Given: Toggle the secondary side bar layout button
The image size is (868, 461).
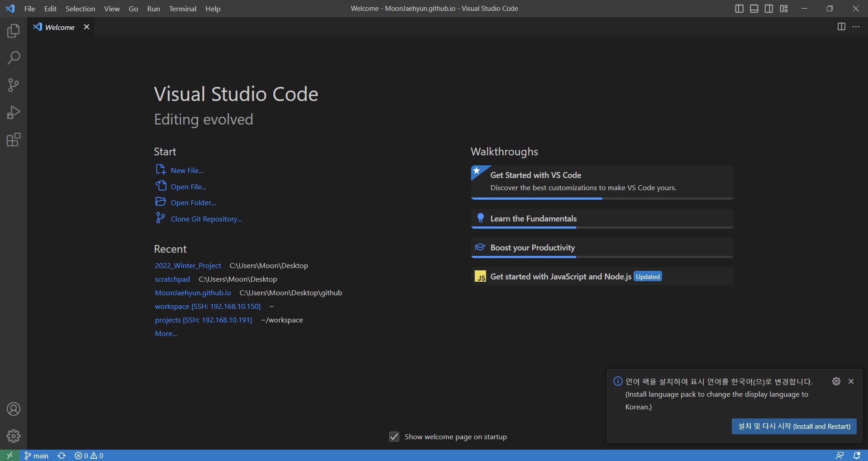Looking at the screenshot, I should 769,9.
